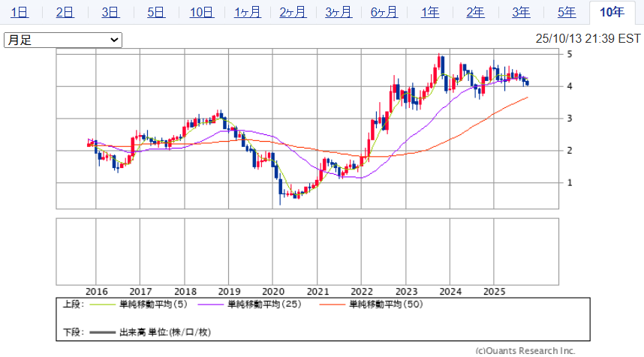This screenshot has height=357, width=644.
Task: Select the 2年 time range
Action: 475,12
